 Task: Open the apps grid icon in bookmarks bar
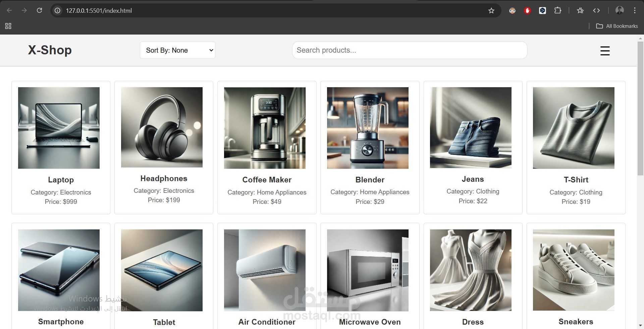point(8,26)
